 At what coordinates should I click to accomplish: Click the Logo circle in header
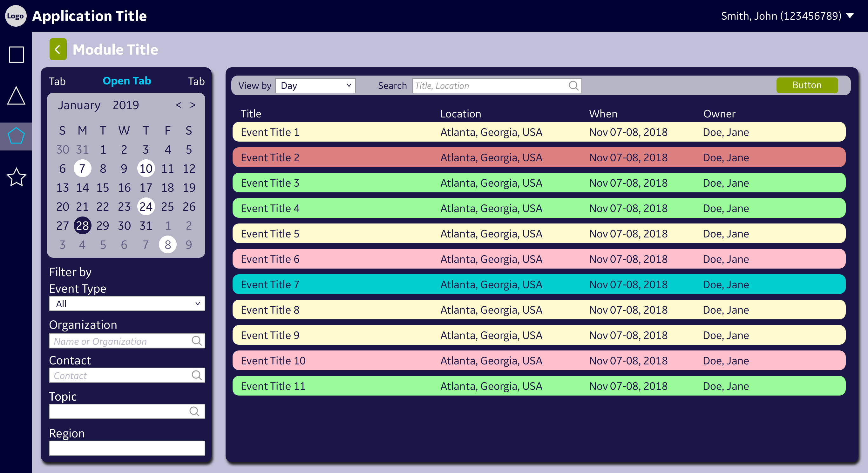(x=16, y=16)
